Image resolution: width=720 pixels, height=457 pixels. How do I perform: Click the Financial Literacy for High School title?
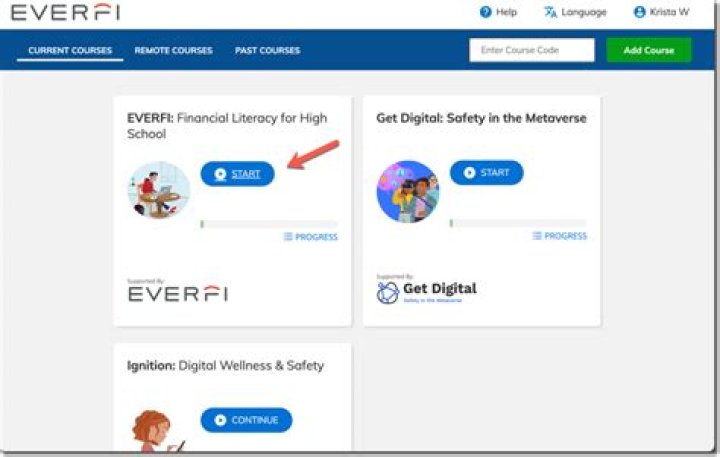click(x=227, y=126)
